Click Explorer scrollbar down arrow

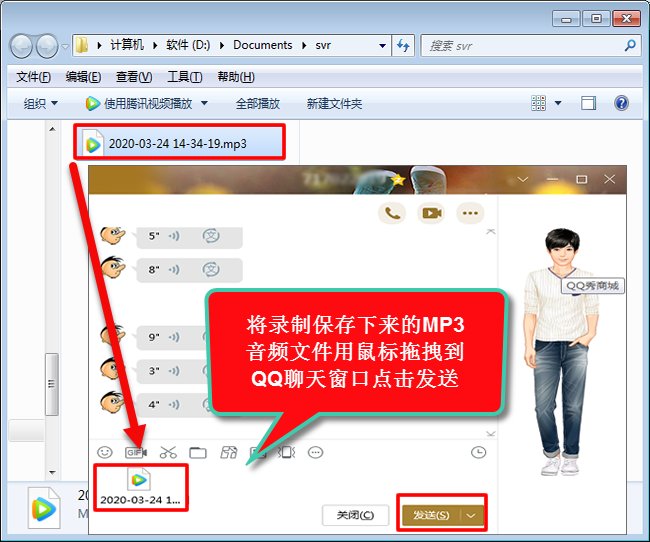(x=52, y=472)
